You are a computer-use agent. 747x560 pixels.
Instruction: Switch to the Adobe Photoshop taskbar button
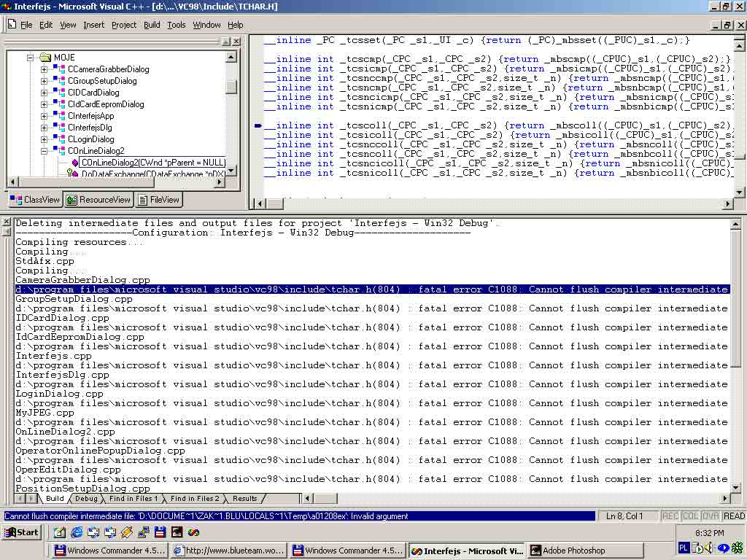tap(584, 551)
